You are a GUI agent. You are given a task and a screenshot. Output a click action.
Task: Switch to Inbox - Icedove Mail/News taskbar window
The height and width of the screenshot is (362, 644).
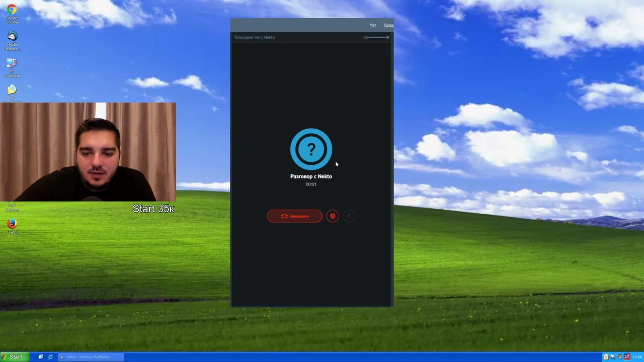pyautogui.click(x=91, y=357)
